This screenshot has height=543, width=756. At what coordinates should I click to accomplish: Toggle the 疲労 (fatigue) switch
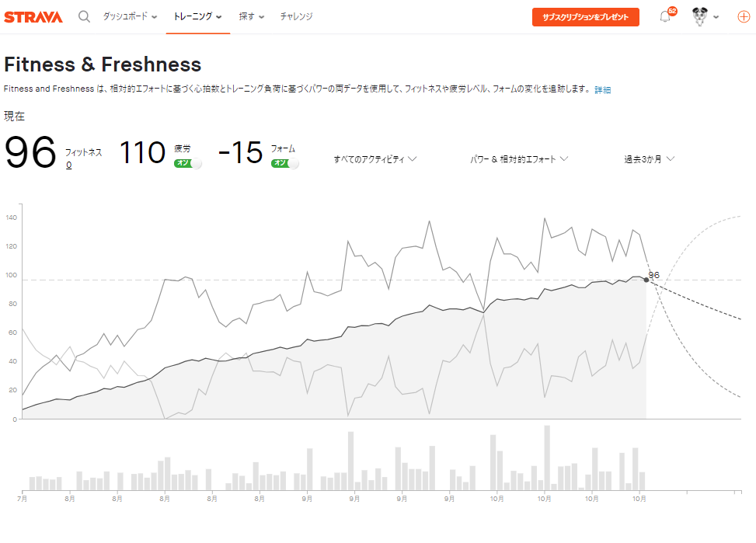click(x=188, y=163)
